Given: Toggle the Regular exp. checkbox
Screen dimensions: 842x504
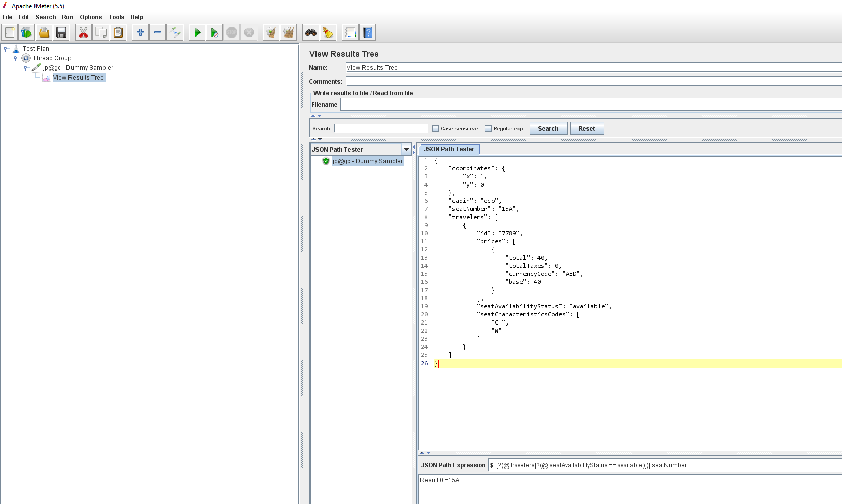Looking at the screenshot, I should 488,129.
